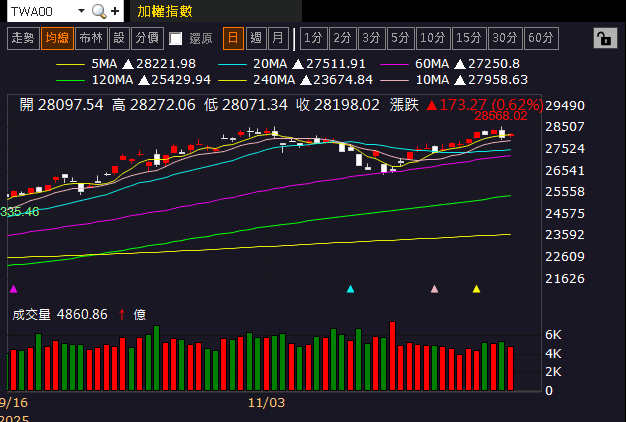This screenshot has width=626, height=422.
Task: Click the 60MA magenta legend line
Action: pos(394,64)
